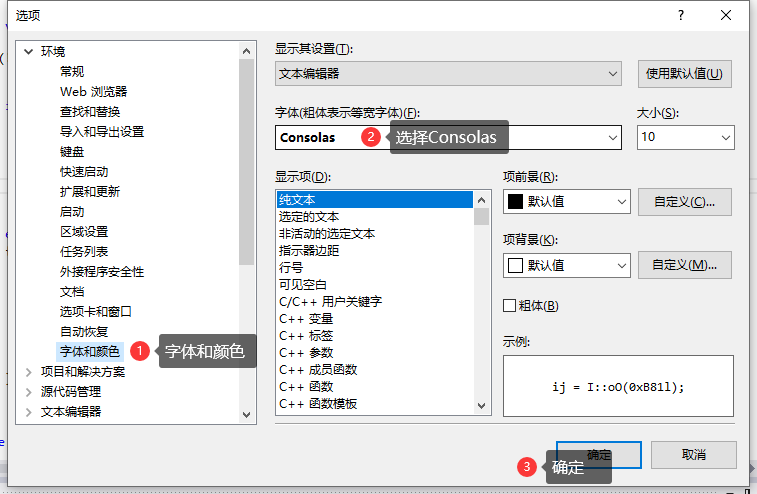Viewport: 757px width, 494px height.
Task: Open 查找和替换 settings
Action: click(x=90, y=112)
